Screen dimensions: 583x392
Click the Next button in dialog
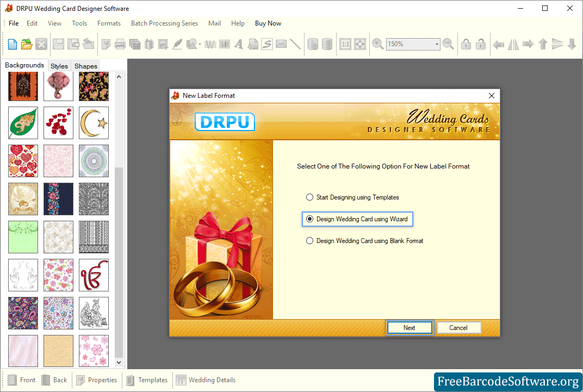(410, 328)
